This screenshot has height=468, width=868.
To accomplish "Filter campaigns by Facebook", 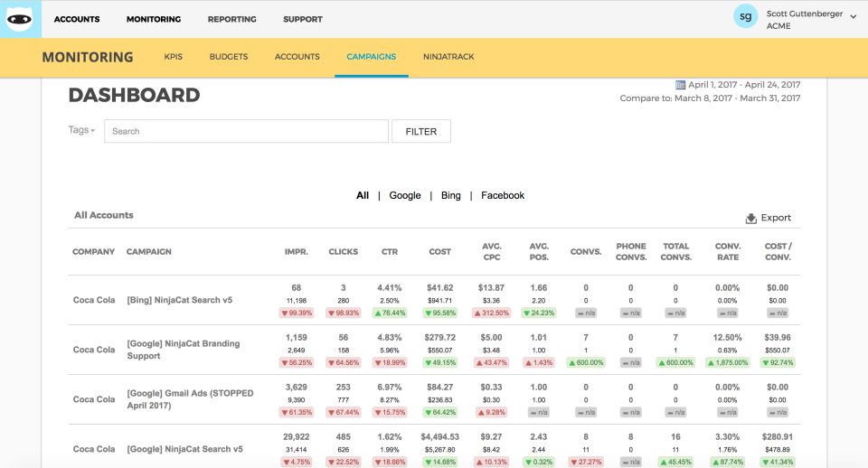I will 503,195.
